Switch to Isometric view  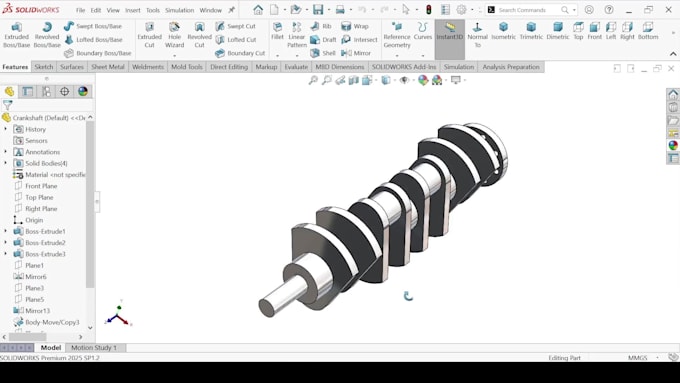[x=503, y=31]
